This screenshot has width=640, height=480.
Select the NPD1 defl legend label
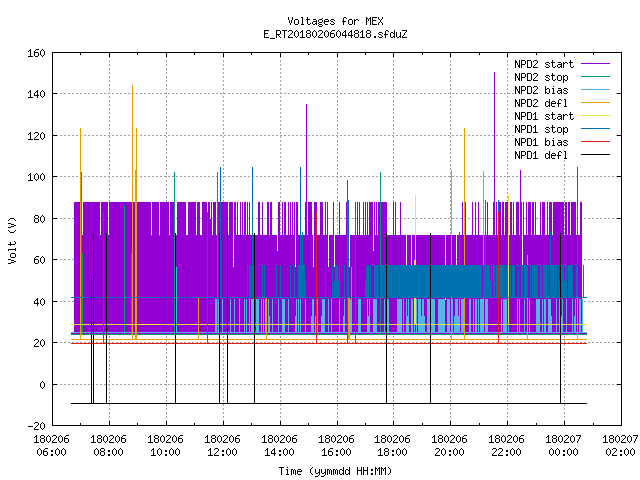coord(541,155)
